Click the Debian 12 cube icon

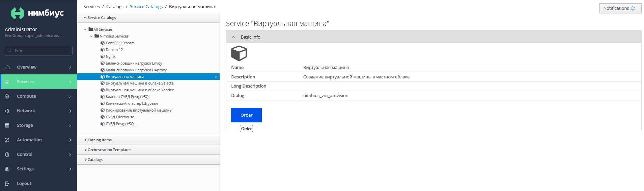coord(103,50)
